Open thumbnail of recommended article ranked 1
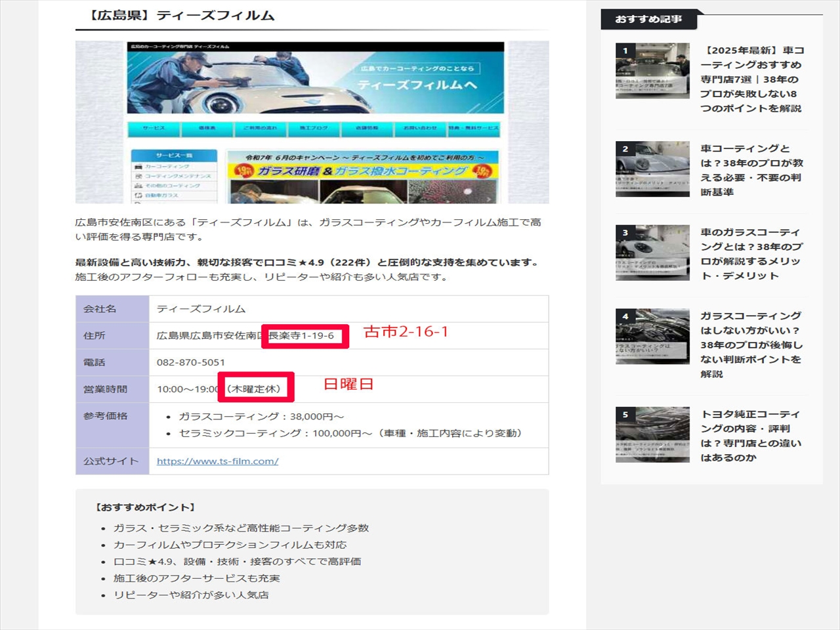The image size is (840, 630). coord(652,71)
